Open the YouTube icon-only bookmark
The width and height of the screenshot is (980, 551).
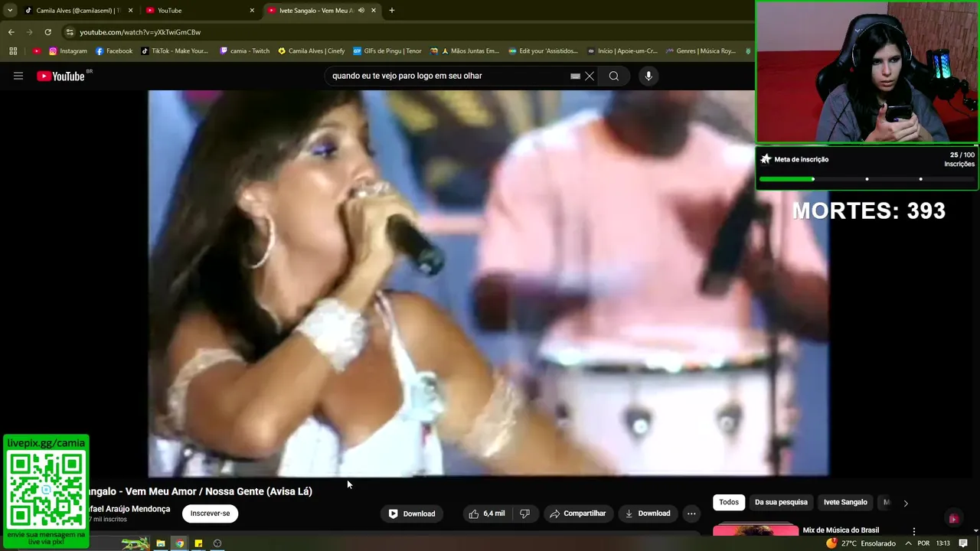[x=36, y=51]
